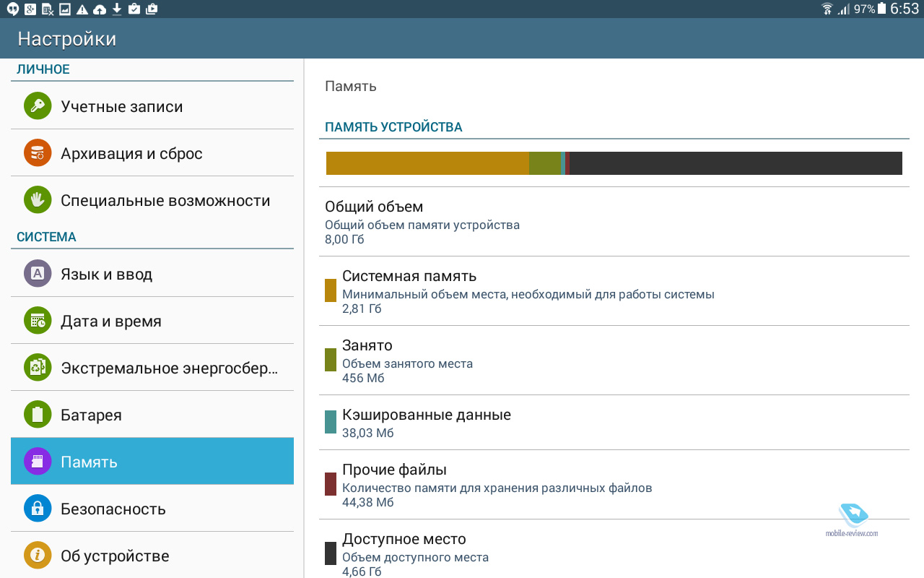
Task: Tap the Настройки title in header
Action: [x=67, y=38]
